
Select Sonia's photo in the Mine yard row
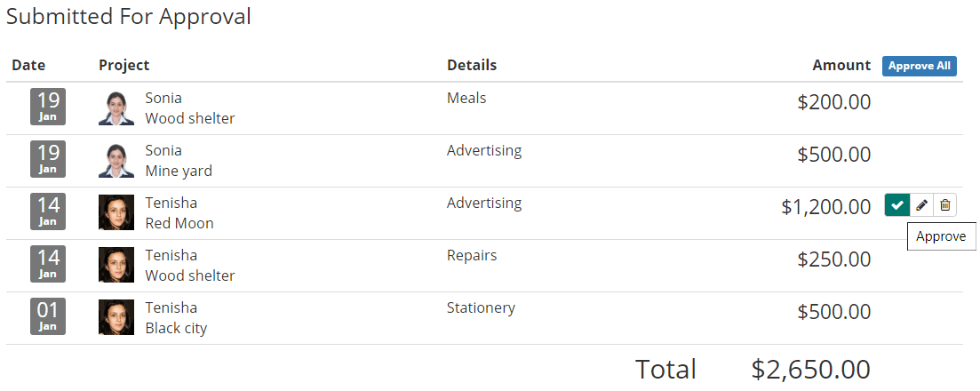pos(116,161)
